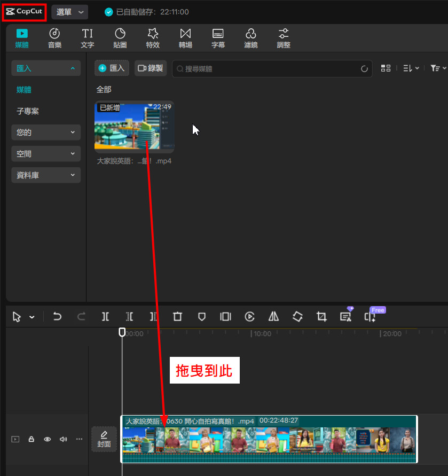Expand the 資料庫 library section

tap(46, 175)
